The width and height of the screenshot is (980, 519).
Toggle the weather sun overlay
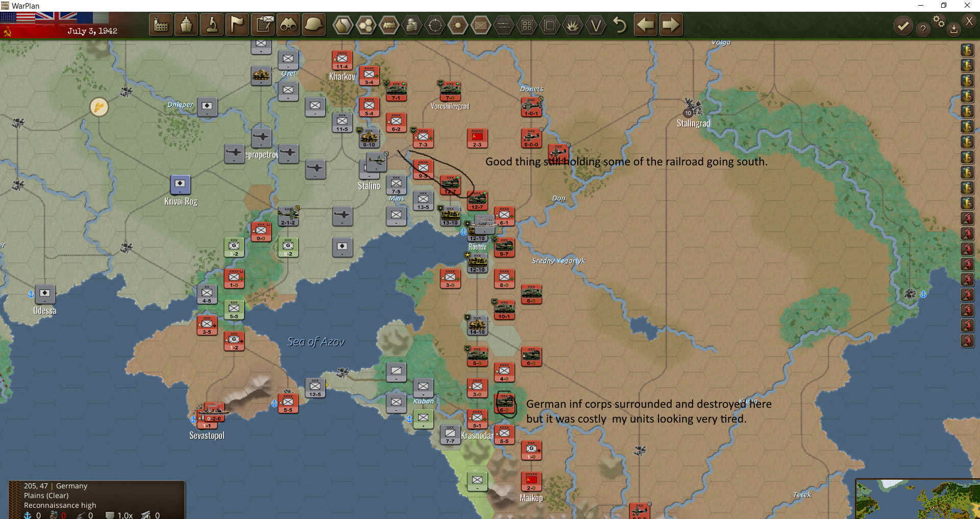tap(458, 25)
